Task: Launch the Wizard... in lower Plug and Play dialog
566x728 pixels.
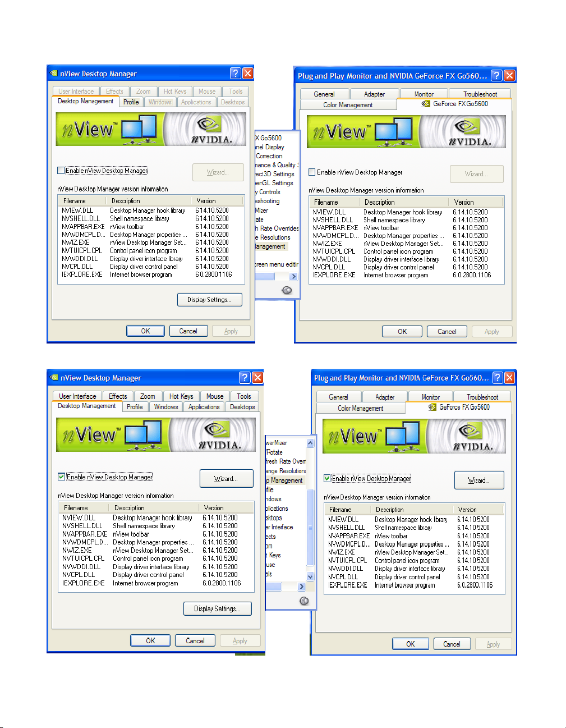Action: [x=479, y=480]
